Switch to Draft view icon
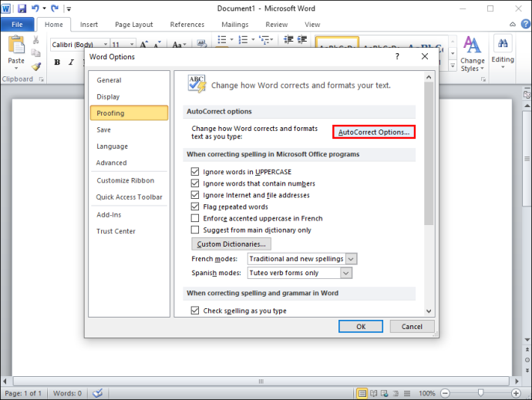Screen dimensions: 532x400 pyautogui.click(x=407, y=393)
